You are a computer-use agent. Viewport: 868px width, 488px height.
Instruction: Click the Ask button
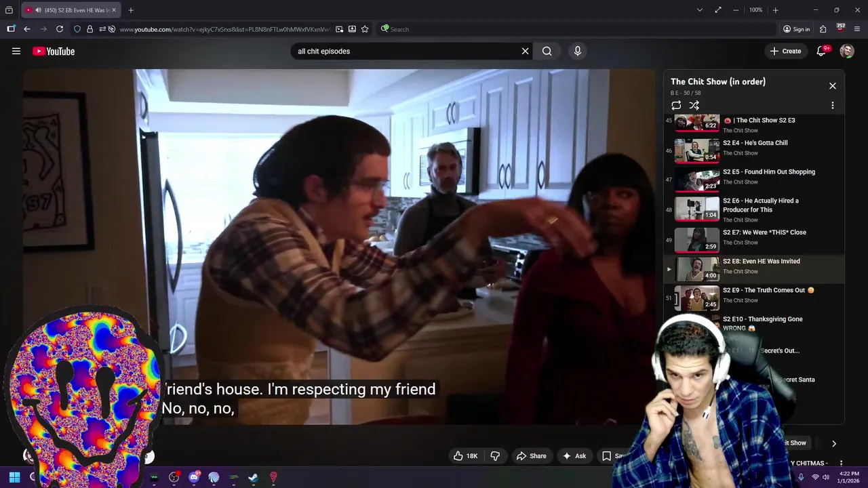574,456
